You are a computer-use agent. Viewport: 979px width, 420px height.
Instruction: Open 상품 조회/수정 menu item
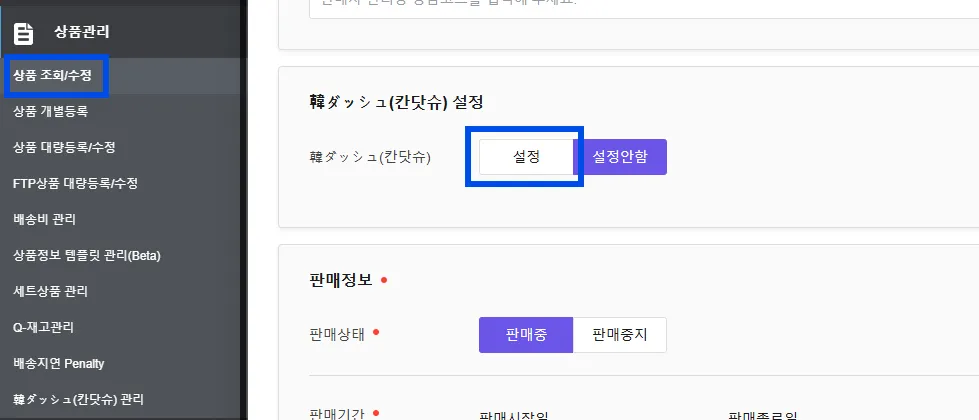coord(52,76)
